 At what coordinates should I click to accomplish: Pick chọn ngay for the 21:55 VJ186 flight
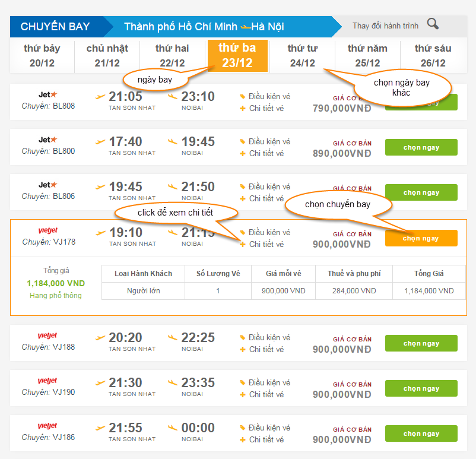pos(421,433)
